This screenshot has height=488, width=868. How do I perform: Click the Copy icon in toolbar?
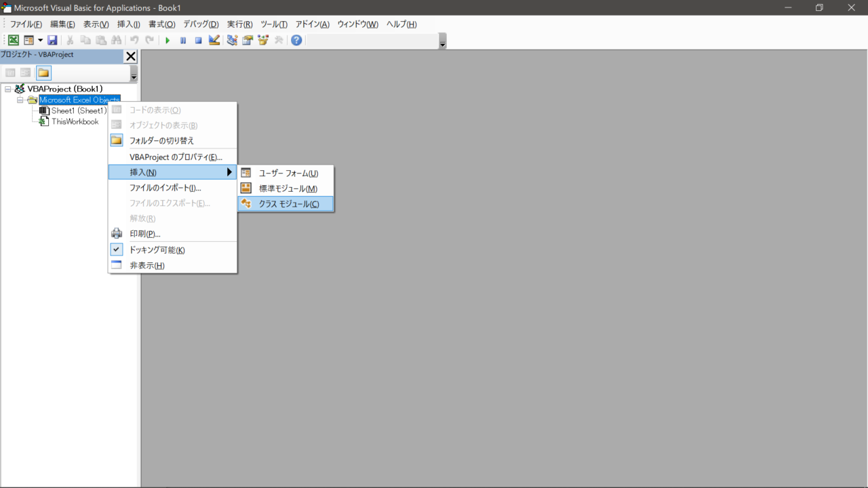85,40
